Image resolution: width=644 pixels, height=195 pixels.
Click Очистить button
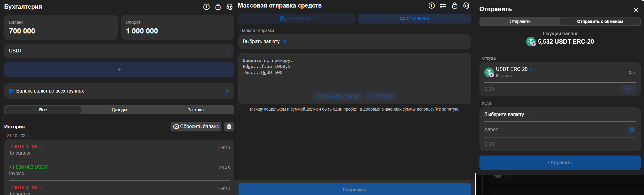pyautogui.click(x=381, y=96)
